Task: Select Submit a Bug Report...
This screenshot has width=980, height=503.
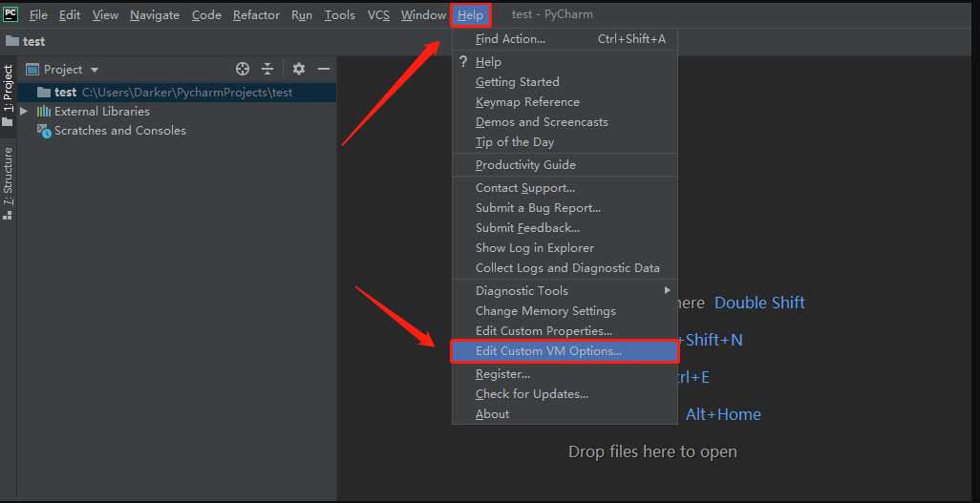Action: point(565,208)
